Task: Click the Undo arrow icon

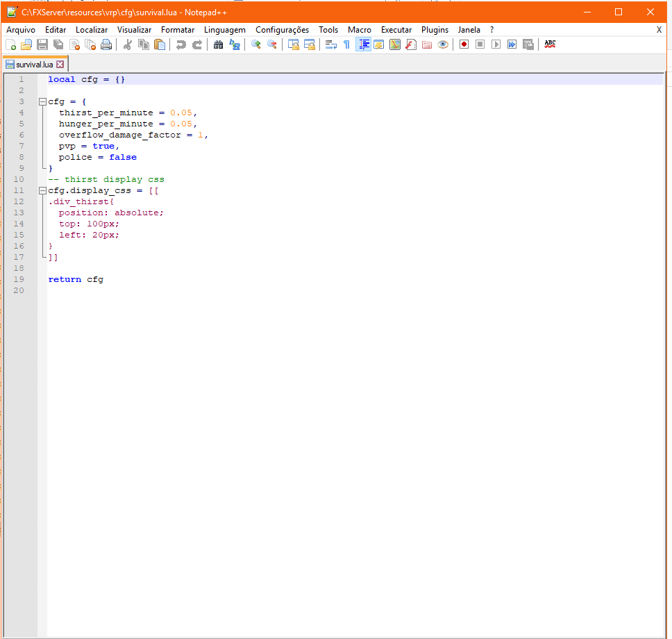Action: coord(180,44)
